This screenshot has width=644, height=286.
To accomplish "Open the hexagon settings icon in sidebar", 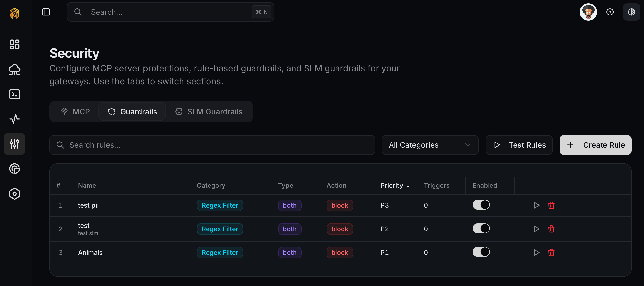I will [x=14, y=194].
